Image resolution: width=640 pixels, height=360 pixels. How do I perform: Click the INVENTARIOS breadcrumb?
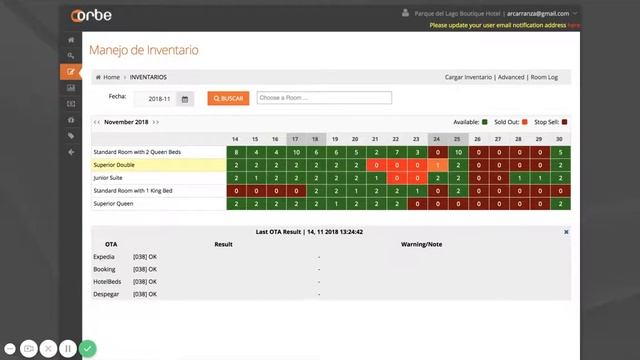point(148,77)
